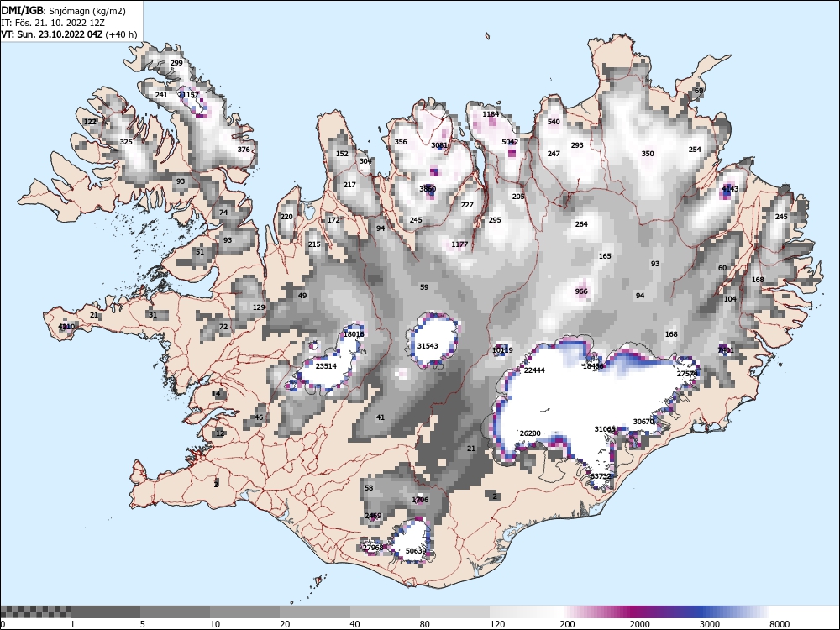Image resolution: width=840 pixels, height=630 pixels.
Task: Select the map value '4143'
Action: [x=730, y=189]
